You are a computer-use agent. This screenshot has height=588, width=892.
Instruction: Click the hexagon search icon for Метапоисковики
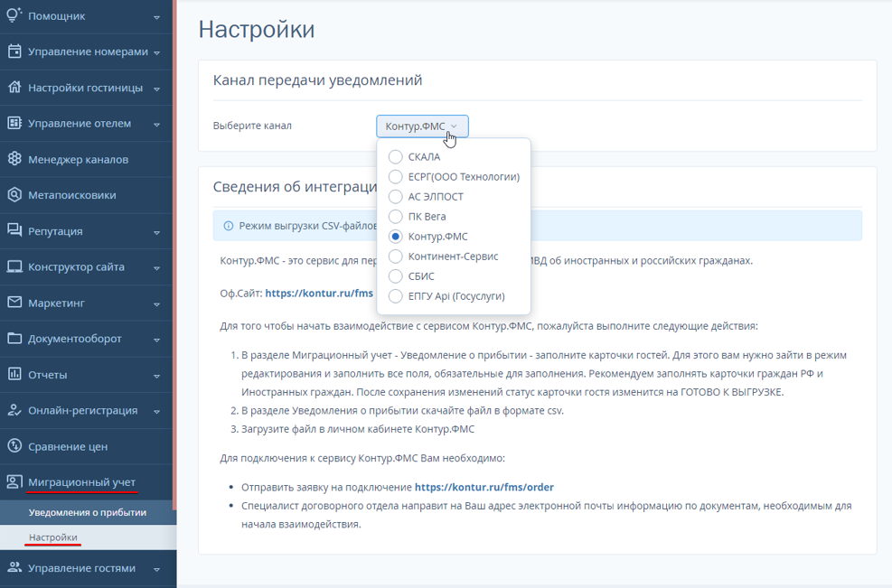coord(14,194)
